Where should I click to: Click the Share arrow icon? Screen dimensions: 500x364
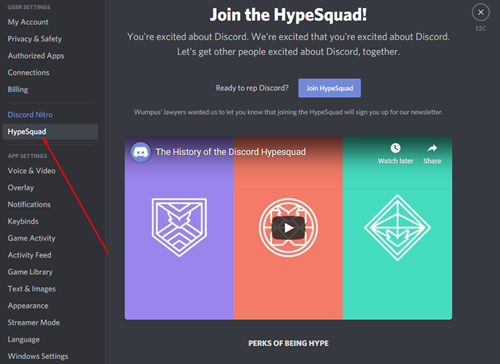[432, 148]
